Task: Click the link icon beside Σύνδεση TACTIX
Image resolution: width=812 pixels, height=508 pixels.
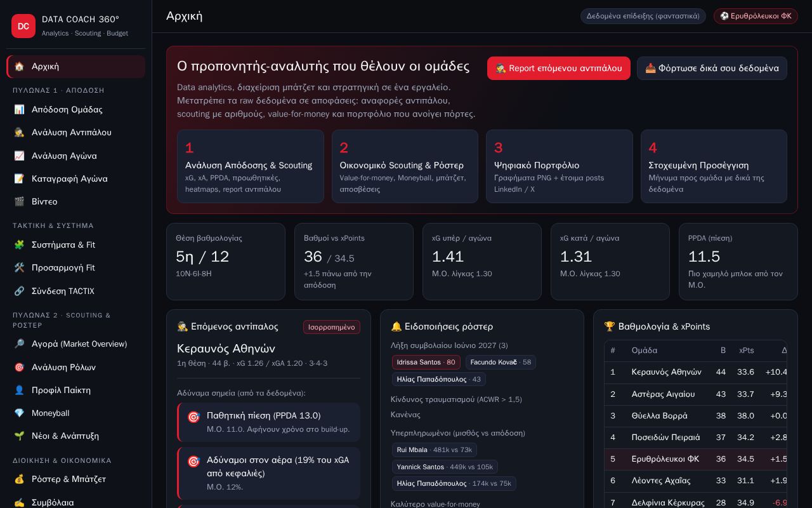Action: coord(19,291)
